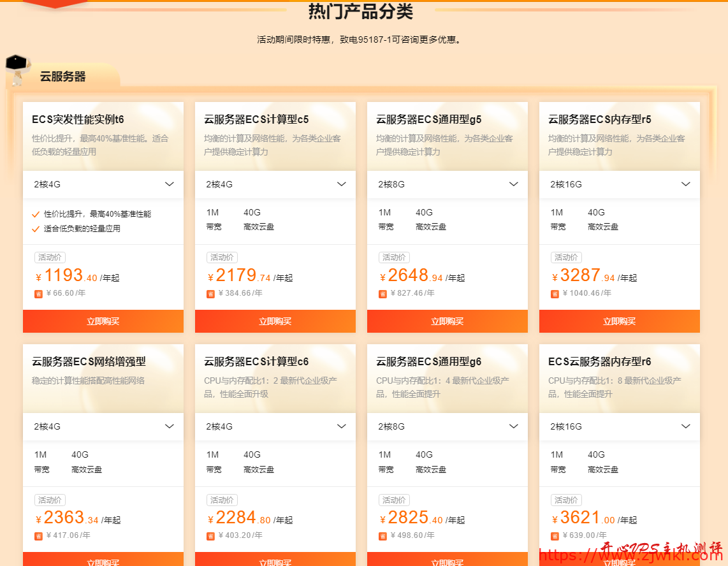This screenshot has height=566, width=728.
Task: Select the 云服务器 category tab
Action: pyautogui.click(x=64, y=75)
